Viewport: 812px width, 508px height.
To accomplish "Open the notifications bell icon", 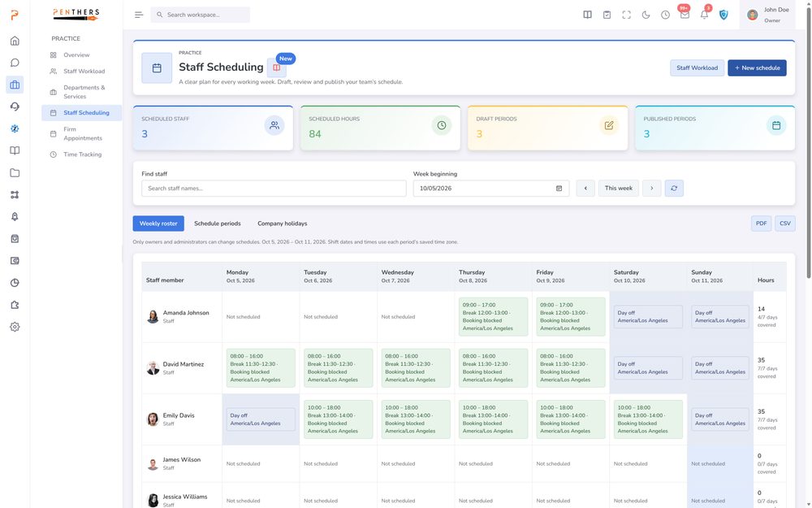I will click(704, 15).
